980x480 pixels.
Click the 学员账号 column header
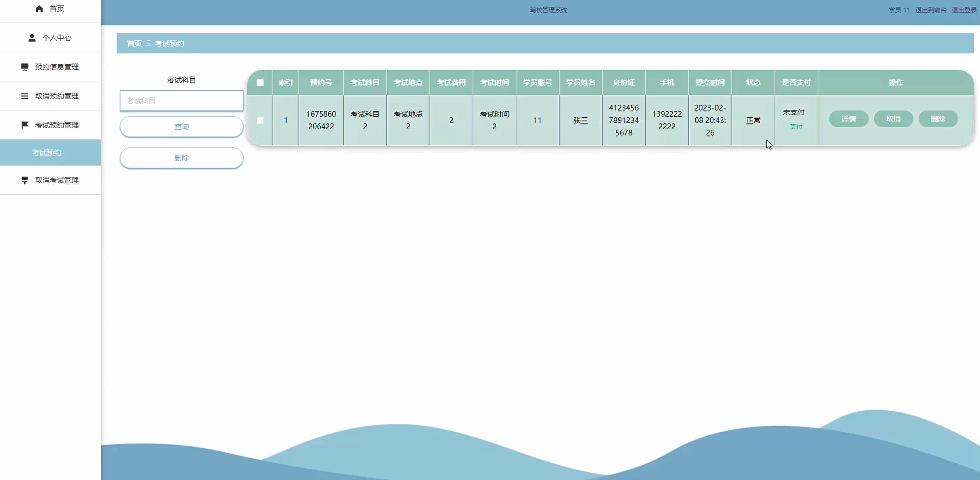pyautogui.click(x=537, y=82)
